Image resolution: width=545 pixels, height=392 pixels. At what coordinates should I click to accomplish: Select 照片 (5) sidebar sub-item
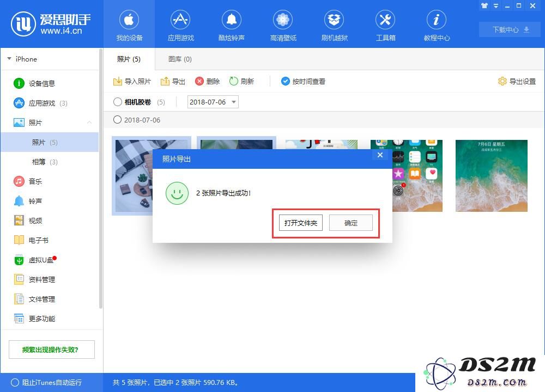coord(50,142)
